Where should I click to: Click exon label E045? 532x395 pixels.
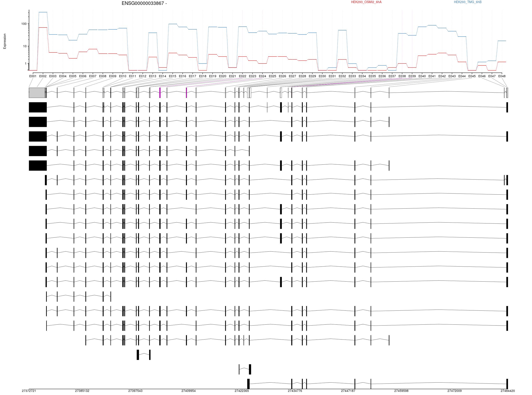pos(472,76)
